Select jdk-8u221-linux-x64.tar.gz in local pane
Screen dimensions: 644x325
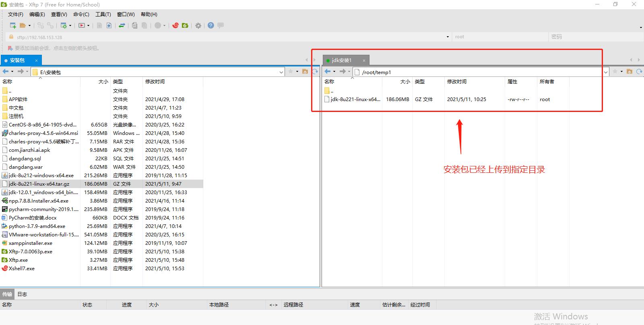click(x=101, y=184)
